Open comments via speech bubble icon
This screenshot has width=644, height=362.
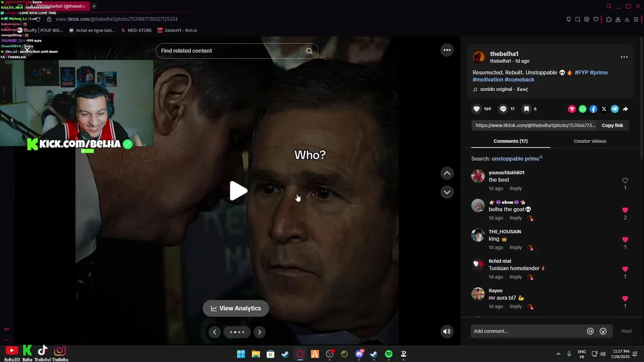coord(503,109)
